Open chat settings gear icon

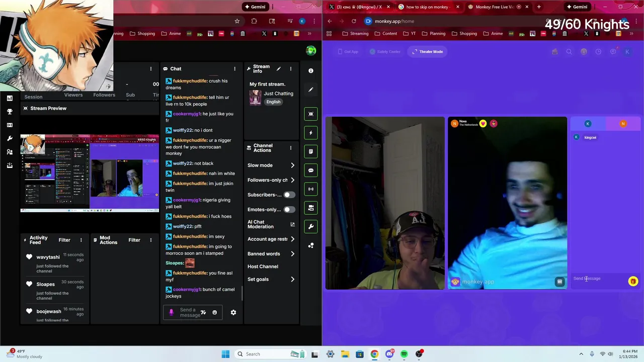[233, 312]
